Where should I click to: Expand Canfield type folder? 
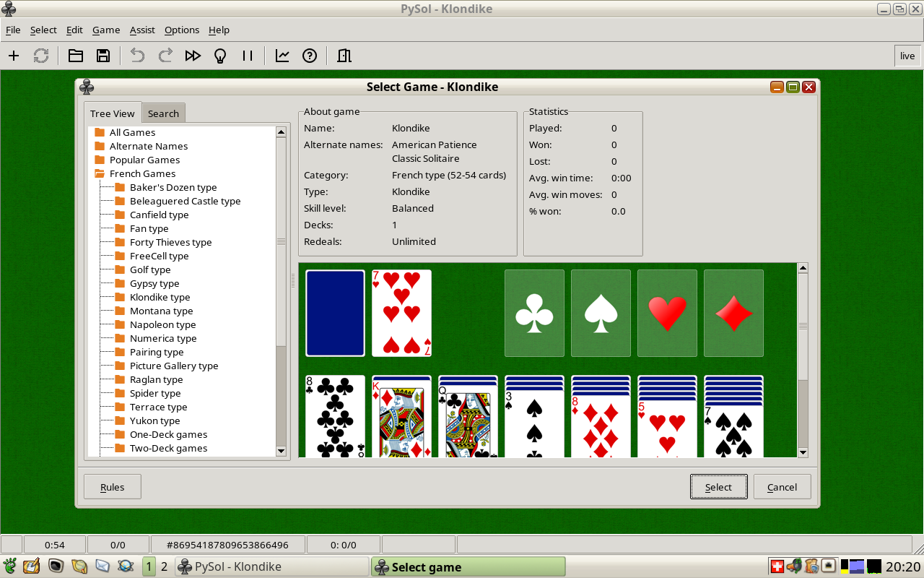pyautogui.click(x=120, y=215)
